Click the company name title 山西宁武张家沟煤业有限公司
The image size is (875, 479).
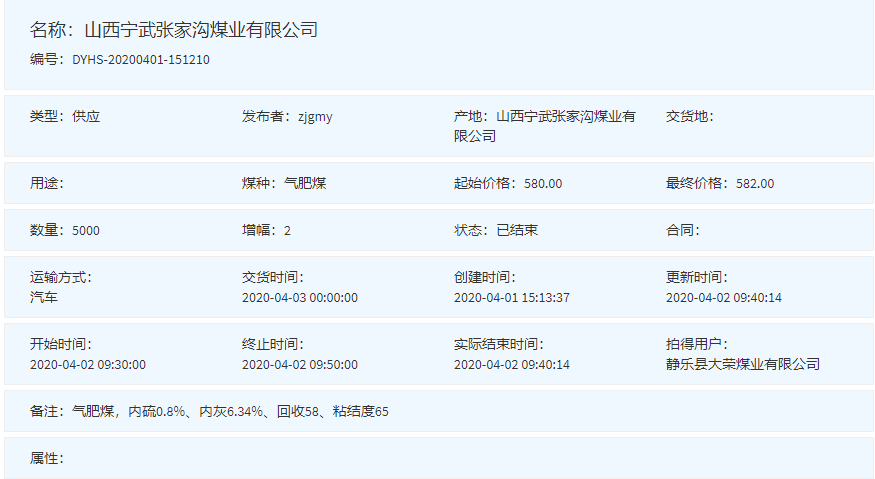click(x=201, y=30)
